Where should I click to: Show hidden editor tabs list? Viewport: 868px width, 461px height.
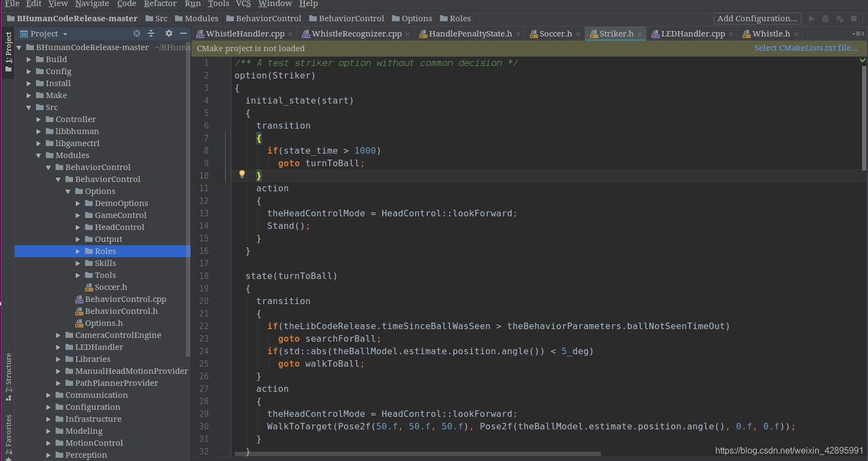[x=858, y=34]
